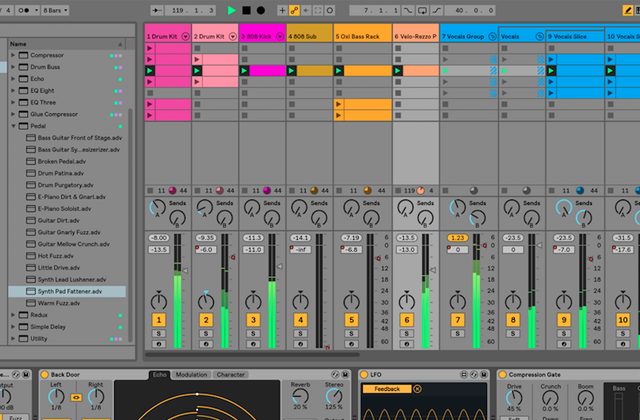Toggle Compression Gate device power button
Viewport: 640px width, 420px height.
[x=503, y=374]
